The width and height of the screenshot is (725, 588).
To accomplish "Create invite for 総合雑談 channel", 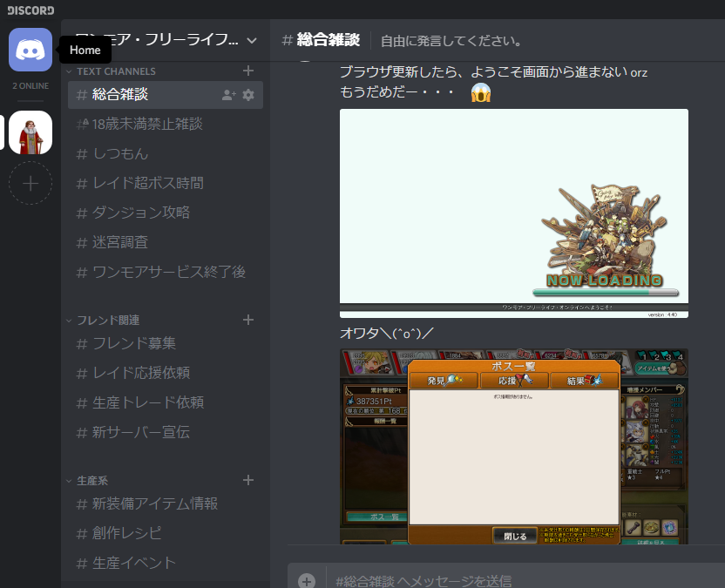I will pos(229,95).
